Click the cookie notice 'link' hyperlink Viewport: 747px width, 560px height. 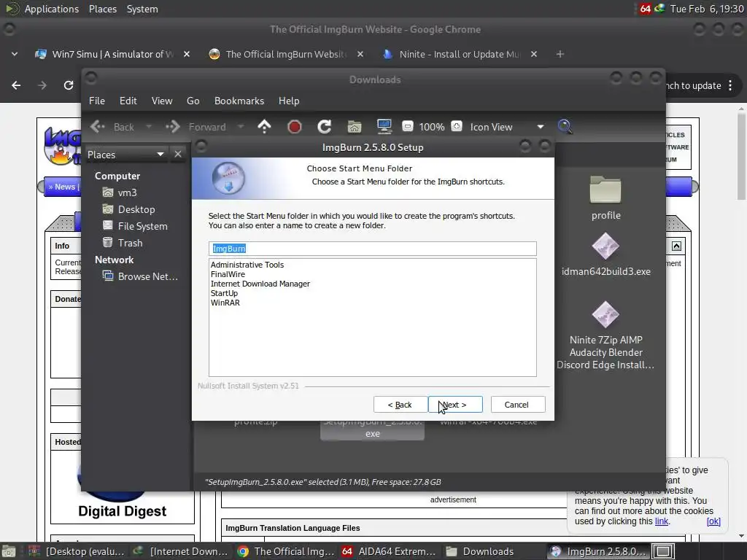click(661, 521)
